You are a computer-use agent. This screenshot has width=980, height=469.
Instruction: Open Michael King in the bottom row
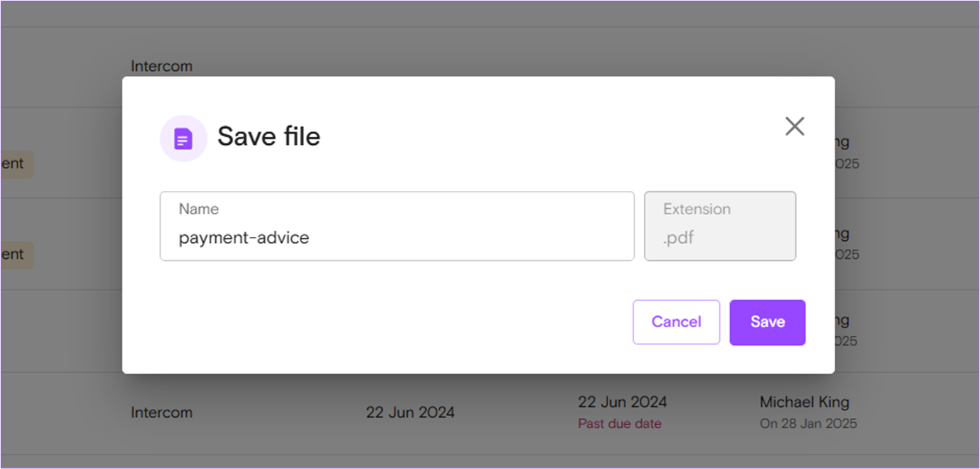(804, 402)
